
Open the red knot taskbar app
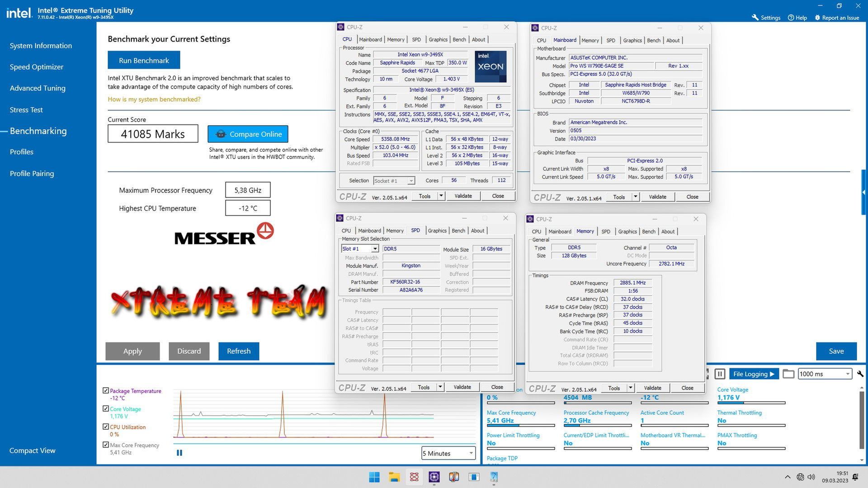[414, 477]
